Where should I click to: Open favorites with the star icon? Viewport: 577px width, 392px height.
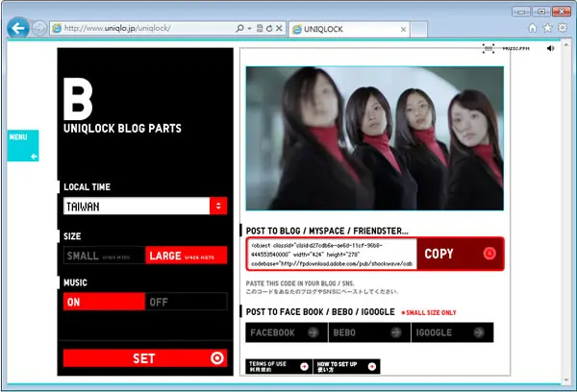tap(547, 28)
